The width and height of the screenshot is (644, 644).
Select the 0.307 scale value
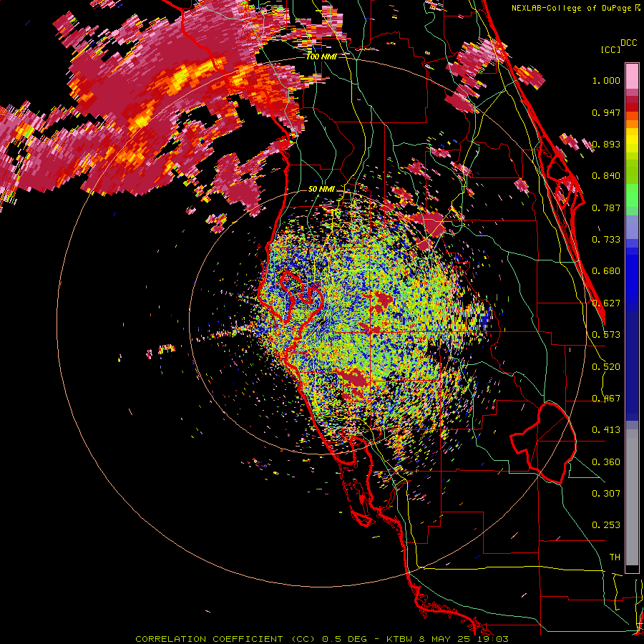pos(606,494)
